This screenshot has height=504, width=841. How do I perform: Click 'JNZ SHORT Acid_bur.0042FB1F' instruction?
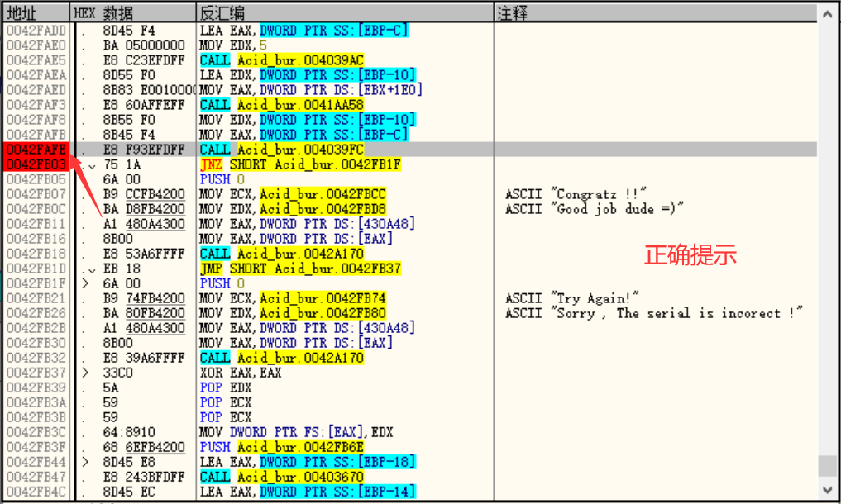[300, 164]
